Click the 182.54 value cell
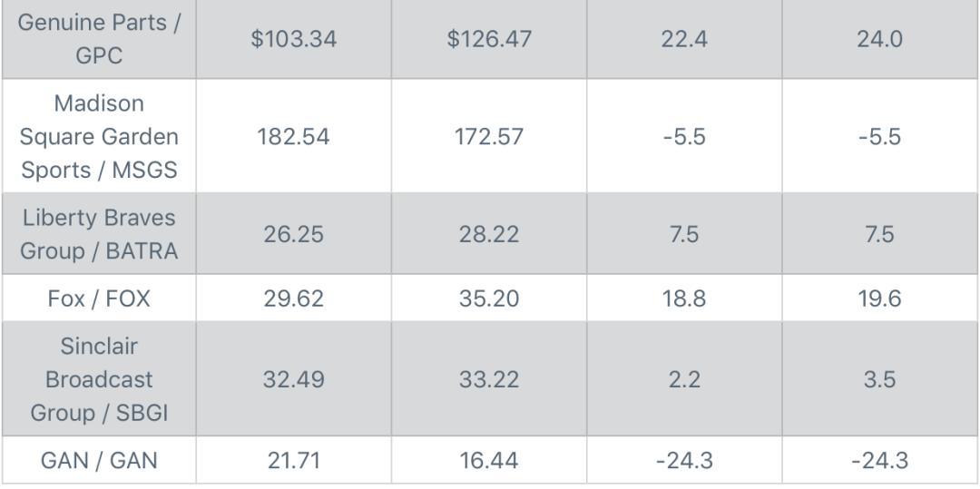 294,136
